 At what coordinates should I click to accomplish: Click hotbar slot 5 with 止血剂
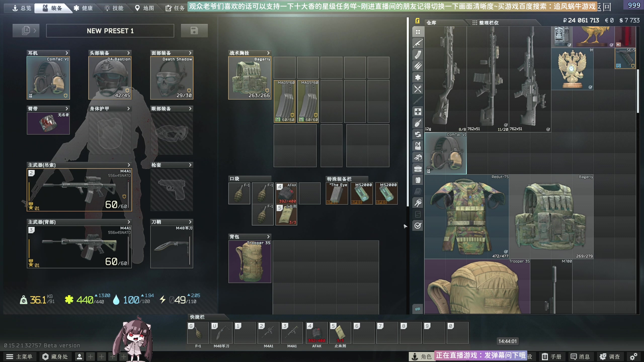tap(340, 333)
